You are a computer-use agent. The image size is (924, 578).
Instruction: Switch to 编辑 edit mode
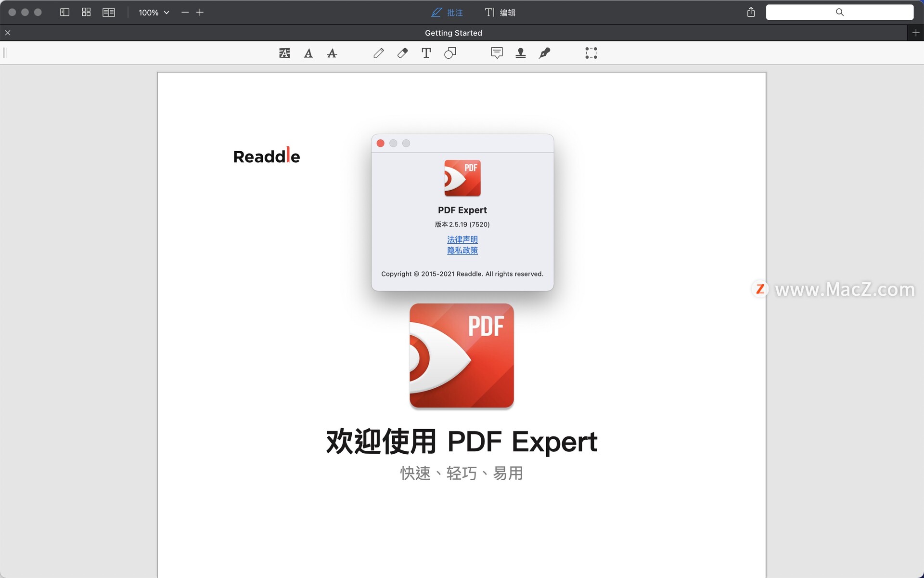[500, 13]
